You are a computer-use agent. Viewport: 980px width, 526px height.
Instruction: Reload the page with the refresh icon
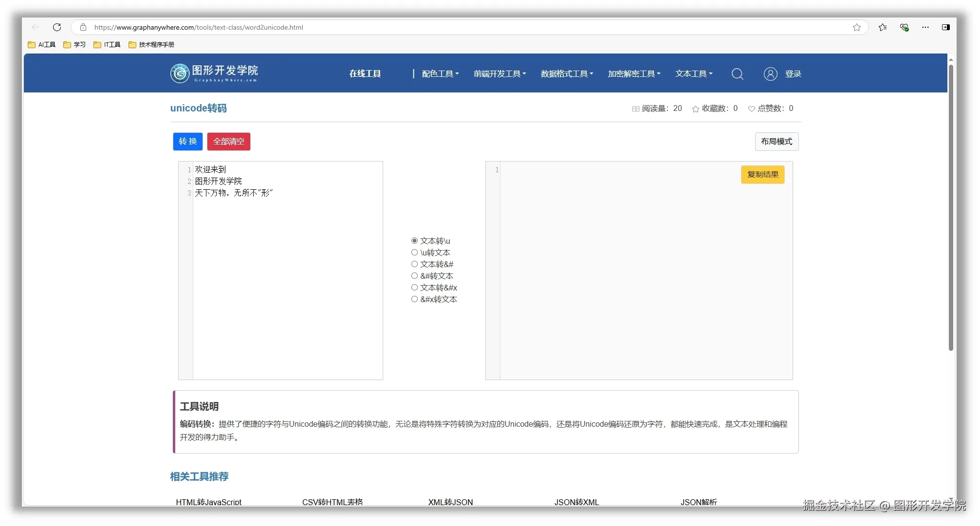pyautogui.click(x=57, y=27)
